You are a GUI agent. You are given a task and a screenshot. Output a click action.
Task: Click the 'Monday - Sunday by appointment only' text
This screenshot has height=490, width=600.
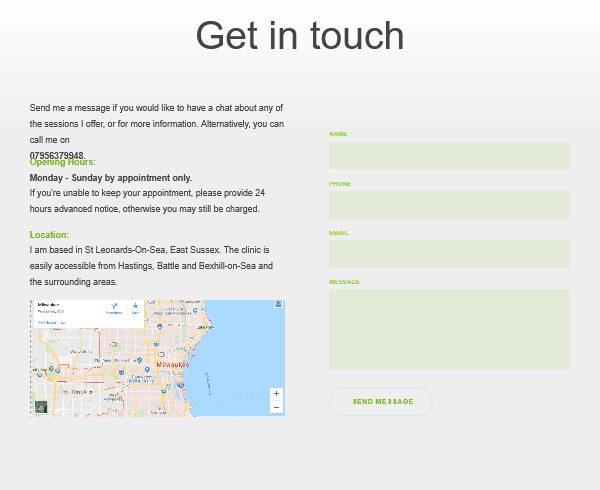111,178
